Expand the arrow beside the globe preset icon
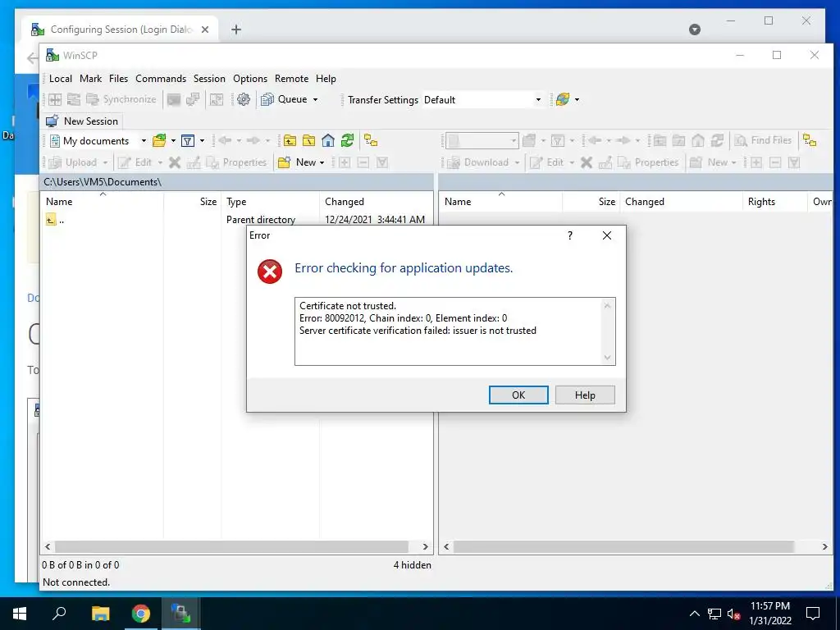Image resolution: width=840 pixels, height=630 pixels. point(577,99)
